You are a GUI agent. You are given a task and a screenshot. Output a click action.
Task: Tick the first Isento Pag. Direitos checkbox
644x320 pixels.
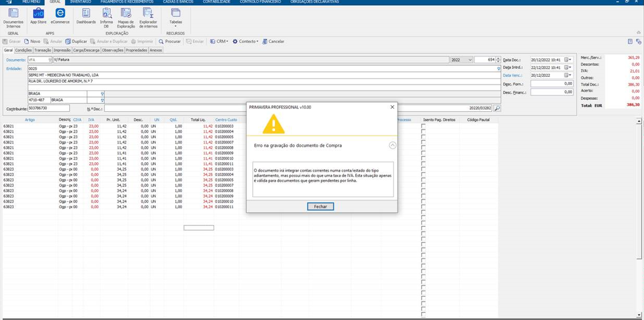423,126
